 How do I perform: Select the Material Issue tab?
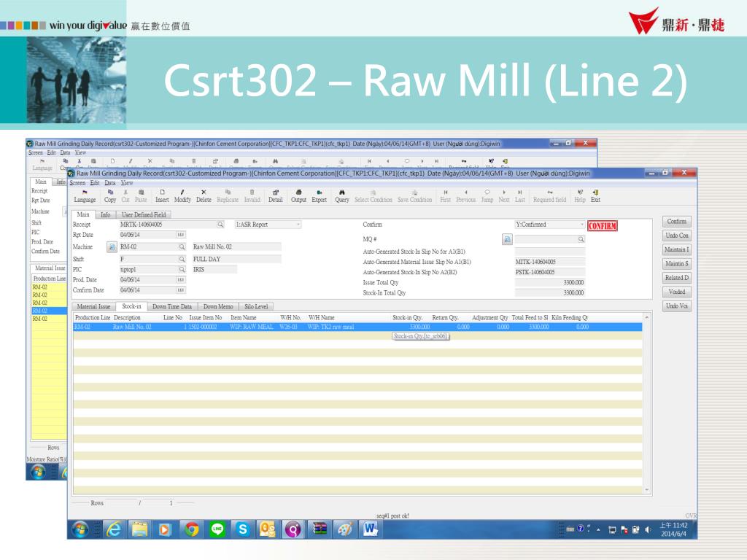point(93,307)
